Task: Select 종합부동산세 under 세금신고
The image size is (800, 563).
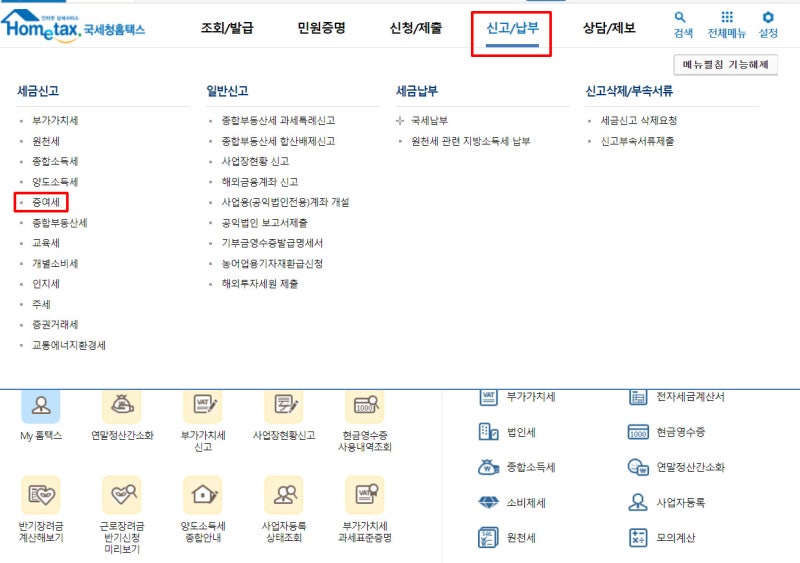Action: [60, 223]
